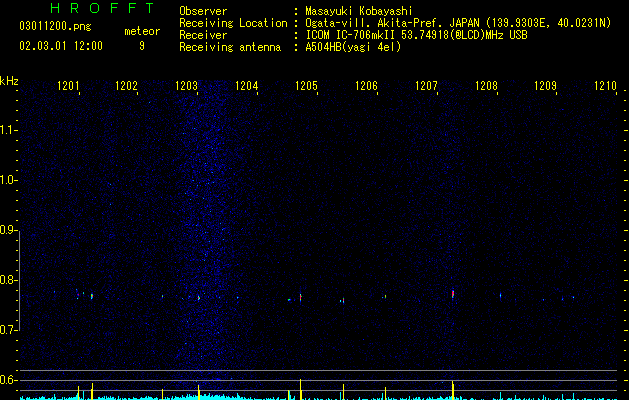The width and height of the screenshot is (629, 400).
Task: Click the HROFFT title text
Action: point(103,8)
